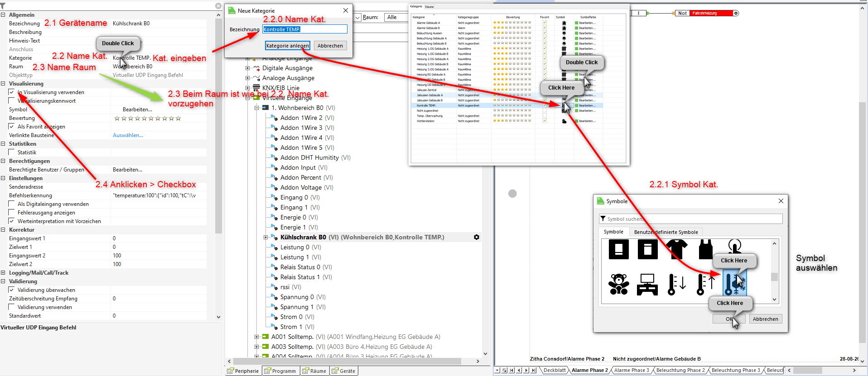Click Abbrechen in the Symbole dialog

[x=766, y=319]
